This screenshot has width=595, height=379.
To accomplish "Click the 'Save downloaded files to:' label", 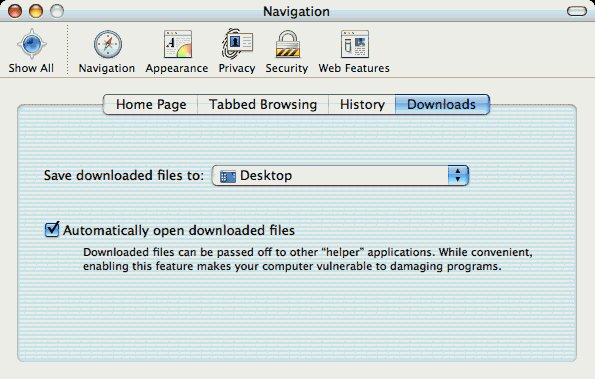I will point(124,176).
